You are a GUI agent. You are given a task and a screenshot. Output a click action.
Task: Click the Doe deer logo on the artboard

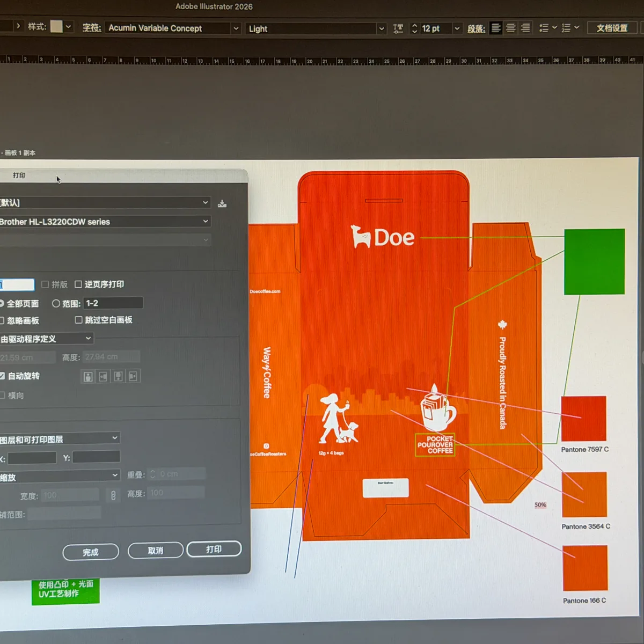[383, 237]
